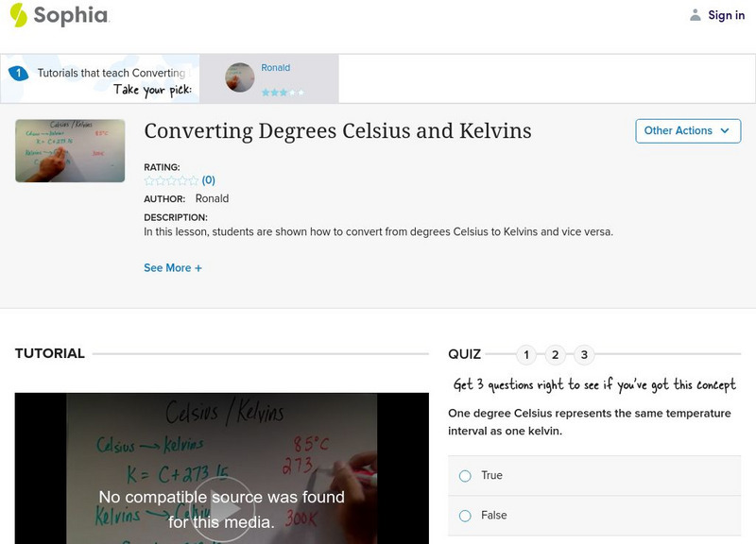Open the Converting Degrees tutorial thumbnail
Viewport: 756px width, 544px height.
coord(69,148)
